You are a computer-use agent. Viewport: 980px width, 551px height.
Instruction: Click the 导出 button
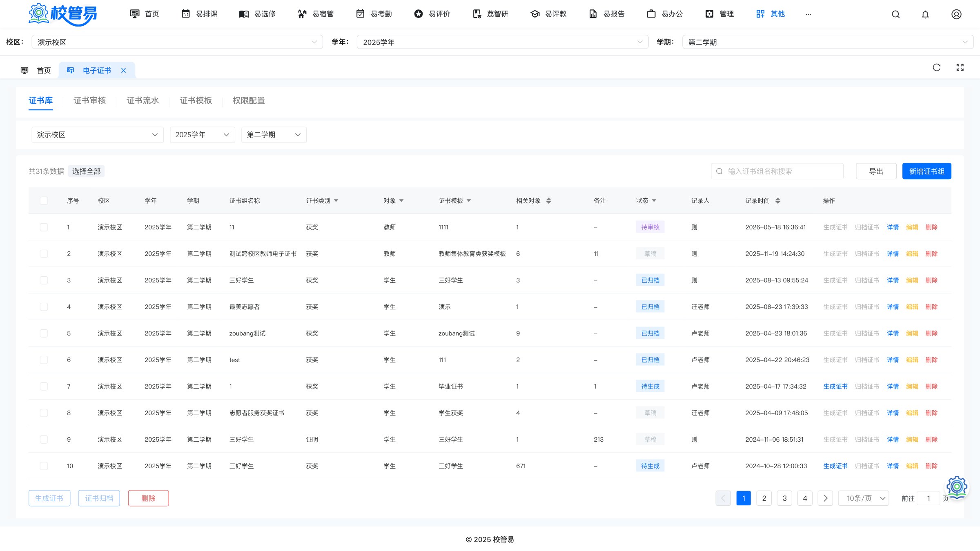pos(876,171)
